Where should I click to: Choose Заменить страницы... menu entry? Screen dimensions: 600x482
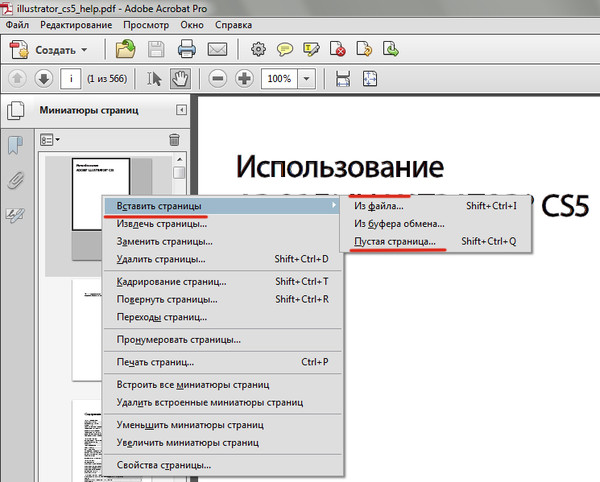tap(222, 241)
